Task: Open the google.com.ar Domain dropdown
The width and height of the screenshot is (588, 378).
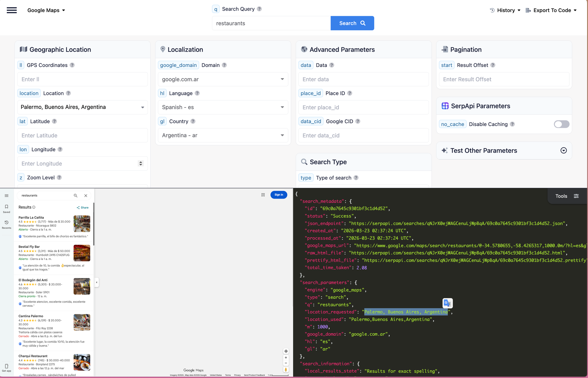Action: click(x=223, y=79)
